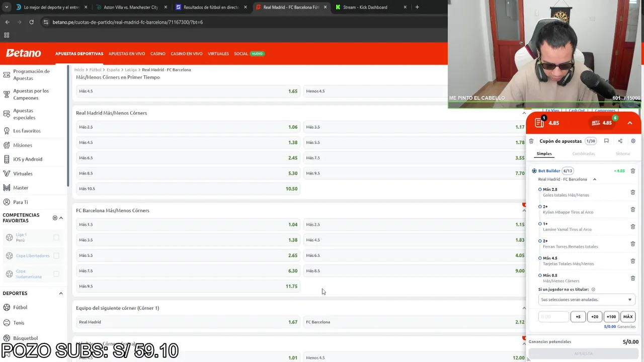Tick the Copa Sudamericana checkbox

[x=56, y=274]
